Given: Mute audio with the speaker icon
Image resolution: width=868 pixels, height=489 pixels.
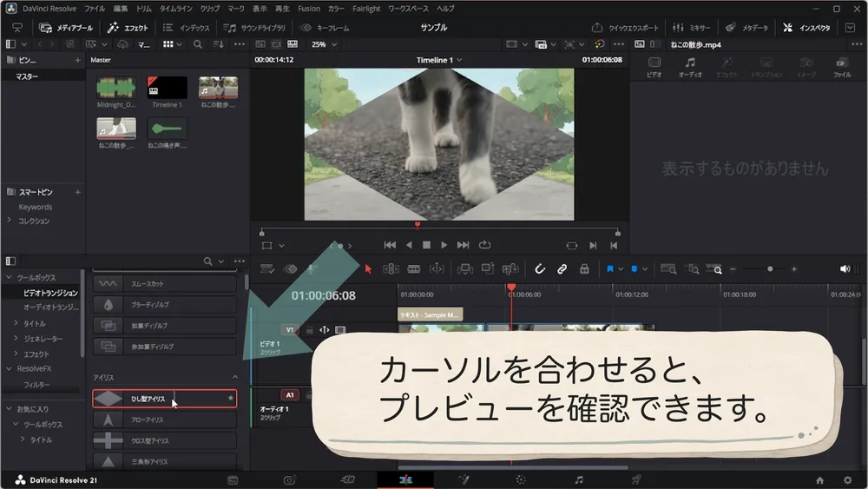Looking at the screenshot, I should 845,269.
